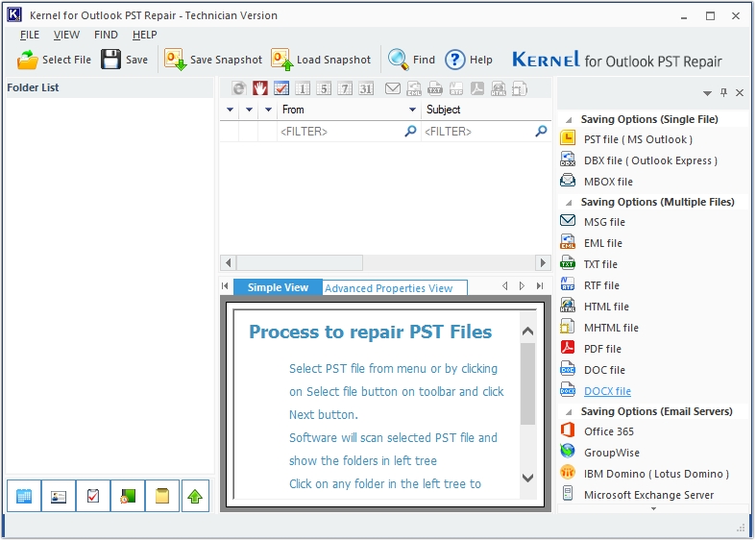The width and height of the screenshot is (756, 541).
Task: Collapse Saving Options (Multiple Files) section
Action: click(x=569, y=203)
